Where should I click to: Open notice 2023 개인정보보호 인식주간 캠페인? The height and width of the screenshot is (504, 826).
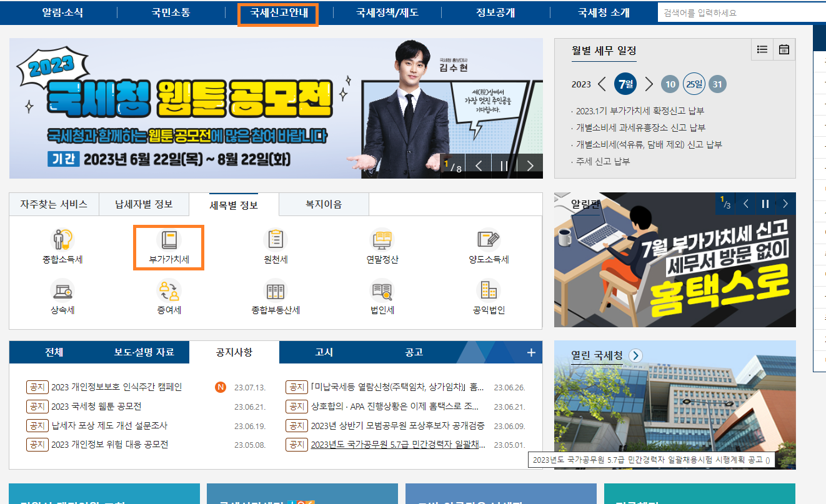click(x=116, y=387)
